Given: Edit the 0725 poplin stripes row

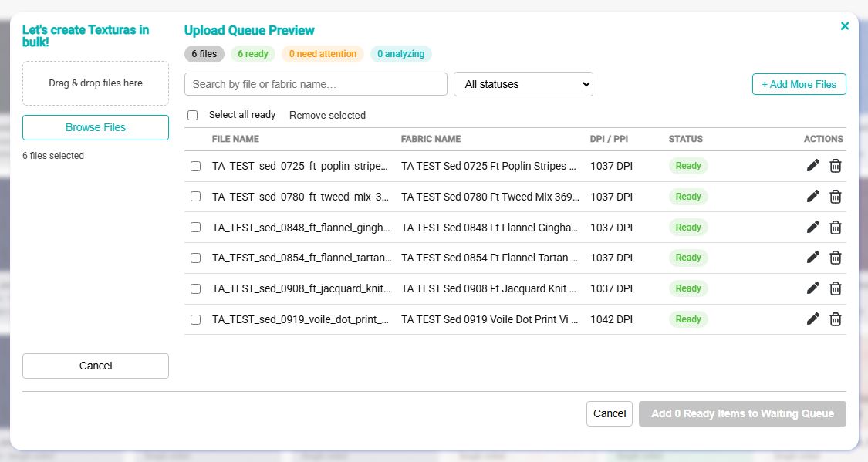Looking at the screenshot, I should pos(812,165).
